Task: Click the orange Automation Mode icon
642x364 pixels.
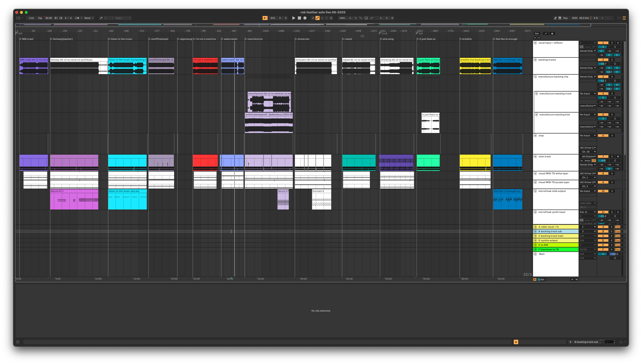Action: tap(318, 18)
